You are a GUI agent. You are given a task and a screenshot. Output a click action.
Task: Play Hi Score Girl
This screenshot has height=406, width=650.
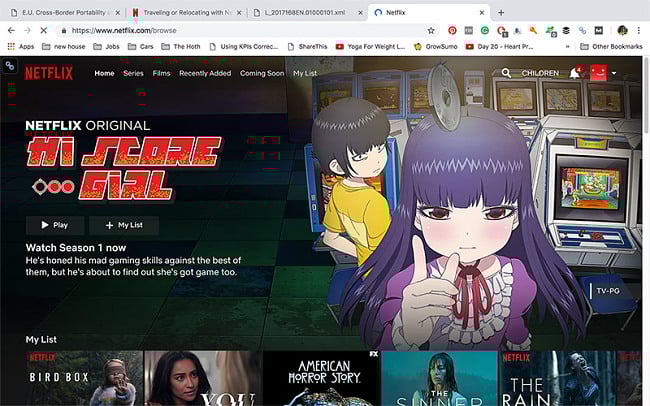pos(55,225)
